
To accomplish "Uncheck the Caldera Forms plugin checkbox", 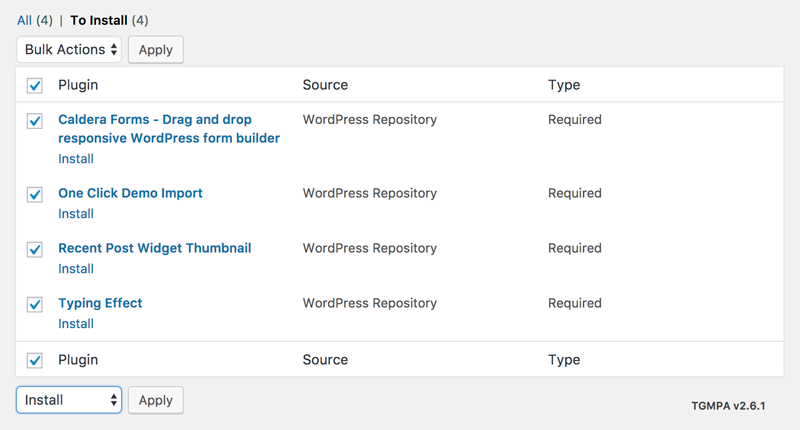I will pos(35,121).
